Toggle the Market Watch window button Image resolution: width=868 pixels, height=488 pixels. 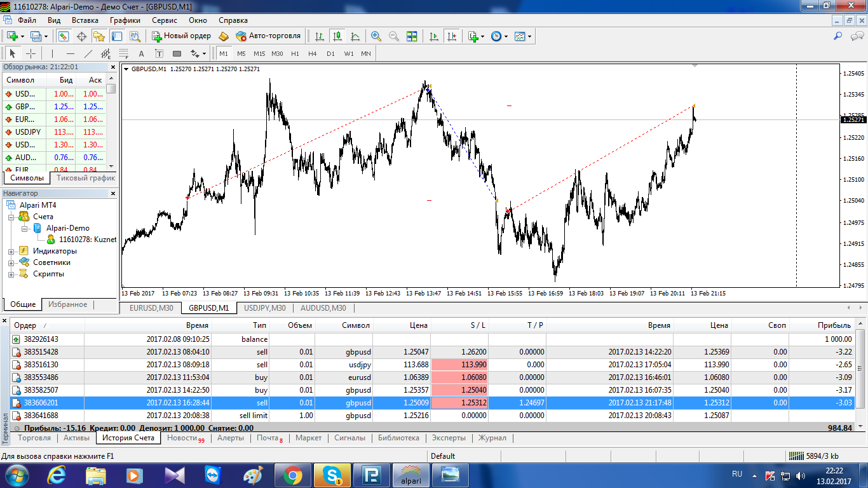(64, 36)
